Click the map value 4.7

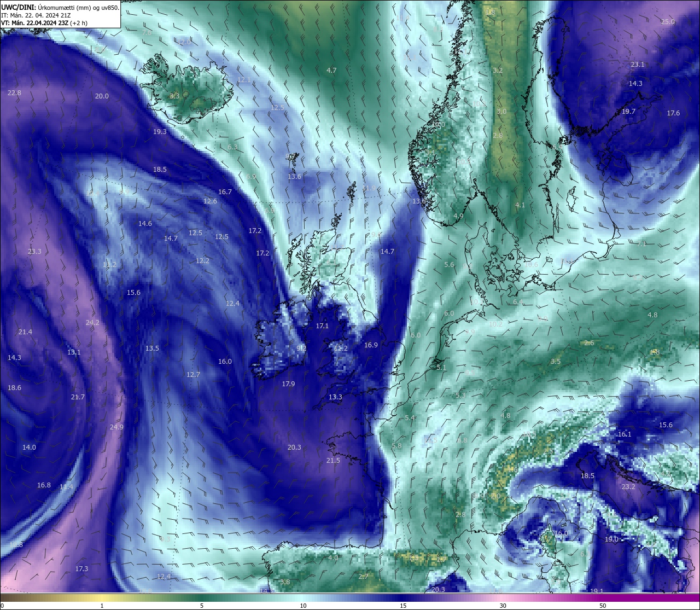331,71
